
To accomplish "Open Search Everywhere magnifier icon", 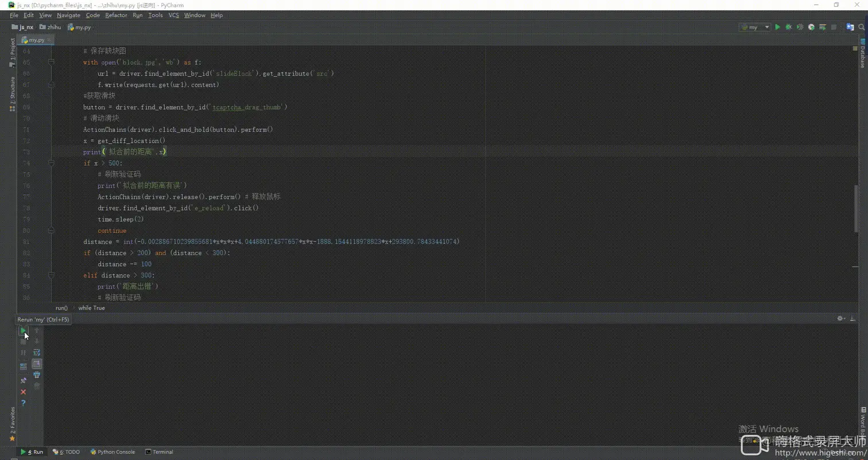I will coord(861,27).
